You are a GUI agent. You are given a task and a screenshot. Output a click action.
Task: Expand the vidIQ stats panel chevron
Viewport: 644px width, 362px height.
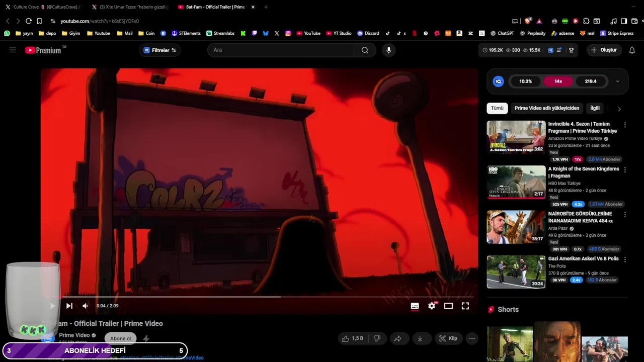coord(618,81)
